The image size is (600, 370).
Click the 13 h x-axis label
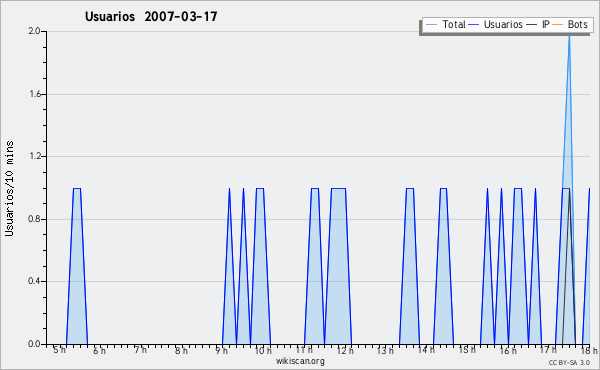pos(385,350)
